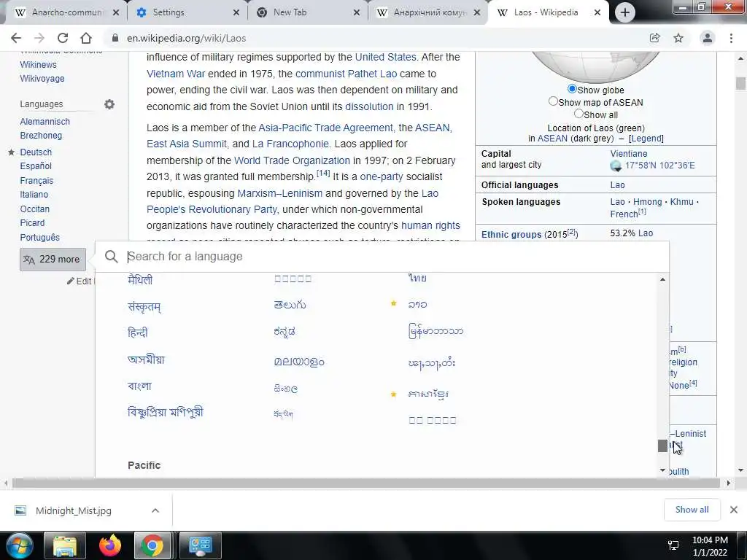Click the search magnifier in language panel
The width and height of the screenshot is (747, 560).
coord(111,256)
